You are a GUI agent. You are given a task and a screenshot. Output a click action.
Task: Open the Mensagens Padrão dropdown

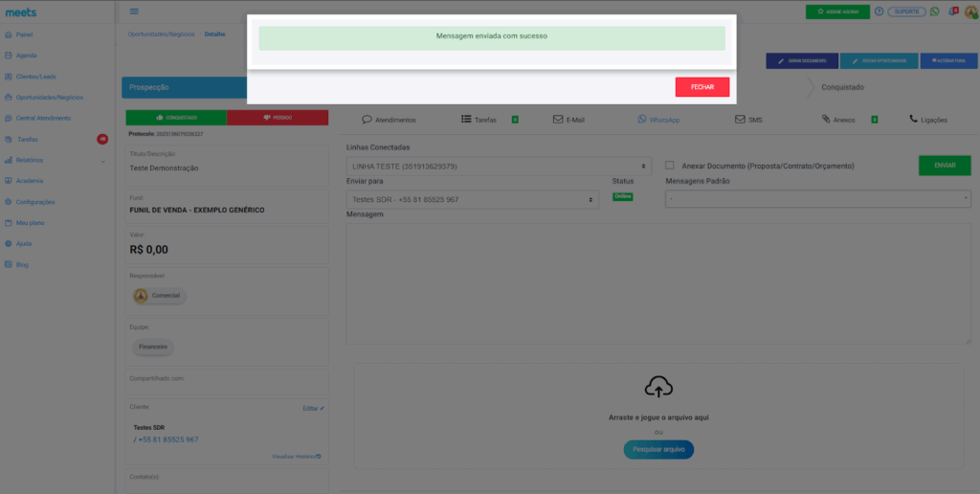(817, 199)
